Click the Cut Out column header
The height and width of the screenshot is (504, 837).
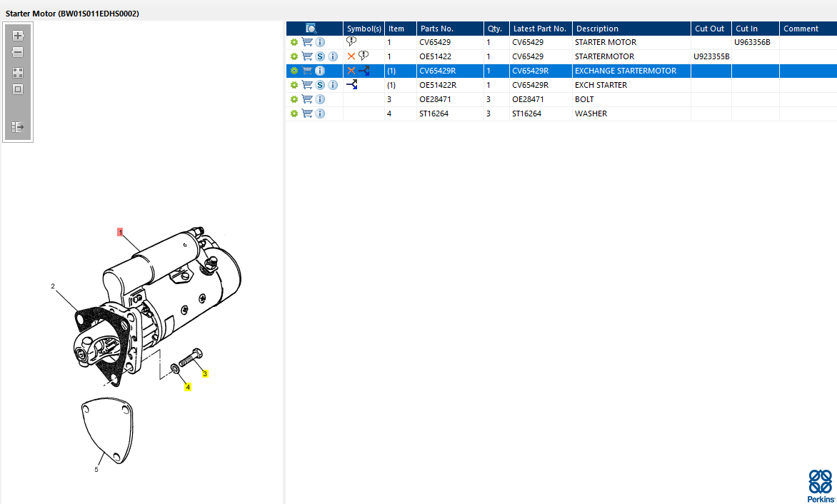tap(711, 29)
